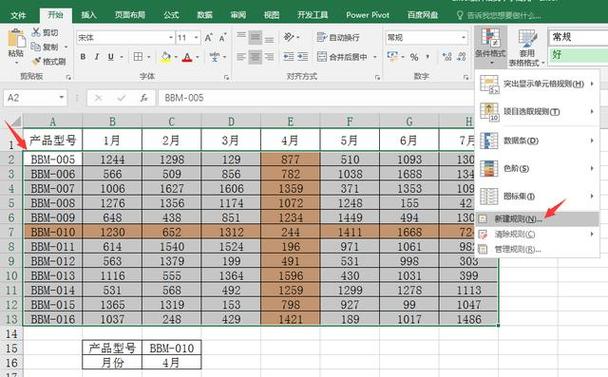The height and width of the screenshot is (377, 608).
Task: Toggle middle align icon
Action: (255, 37)
